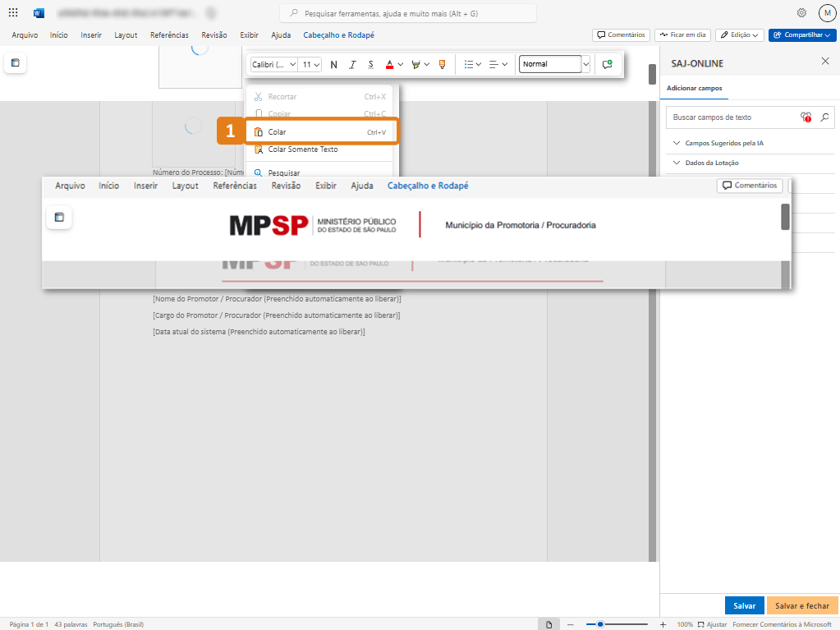840x630 pixels.
Task: Click the zoom slider handle
Action: (x=600, y=624)
